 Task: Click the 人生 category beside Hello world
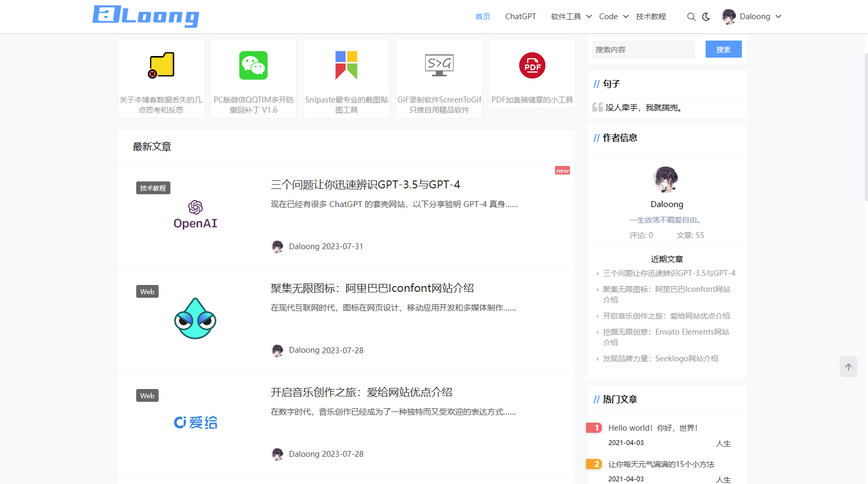click(723, 443)
